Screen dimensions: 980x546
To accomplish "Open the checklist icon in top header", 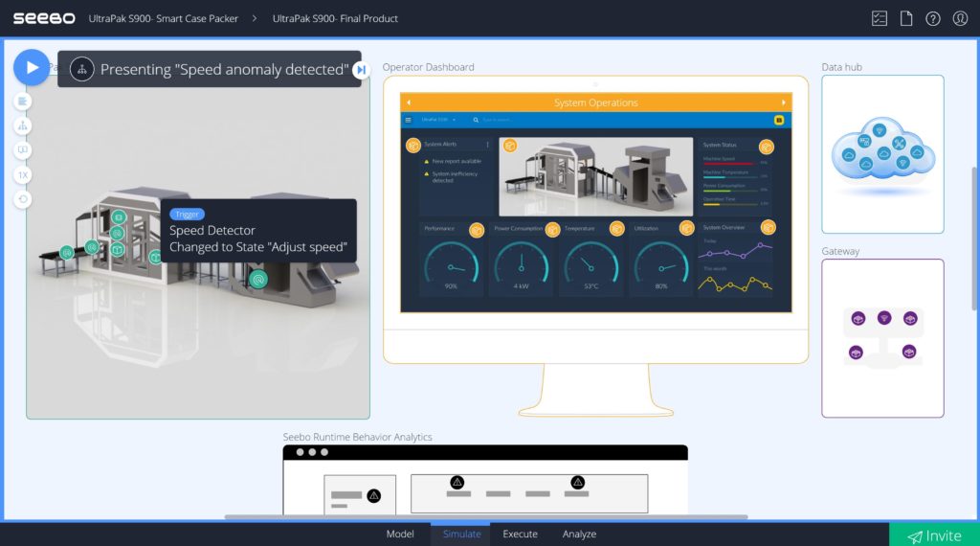I will point(880,19).
